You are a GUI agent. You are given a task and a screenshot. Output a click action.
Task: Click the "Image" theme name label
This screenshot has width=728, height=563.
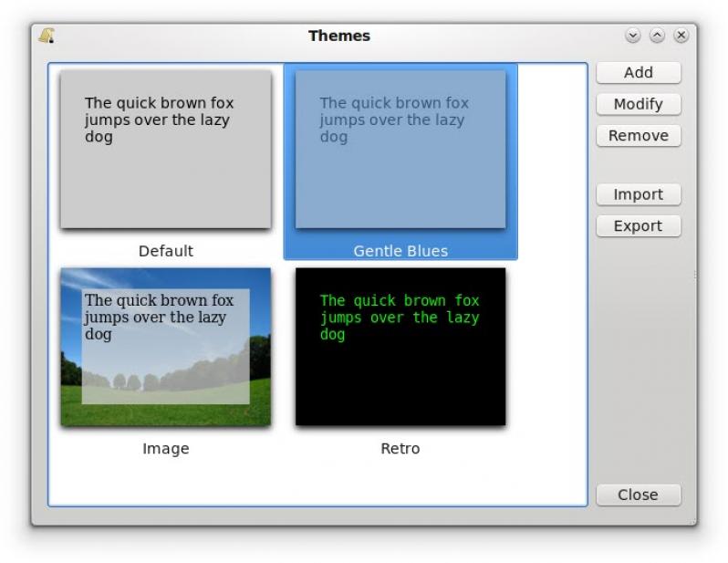pyautogui.click(x=165, y=449)
